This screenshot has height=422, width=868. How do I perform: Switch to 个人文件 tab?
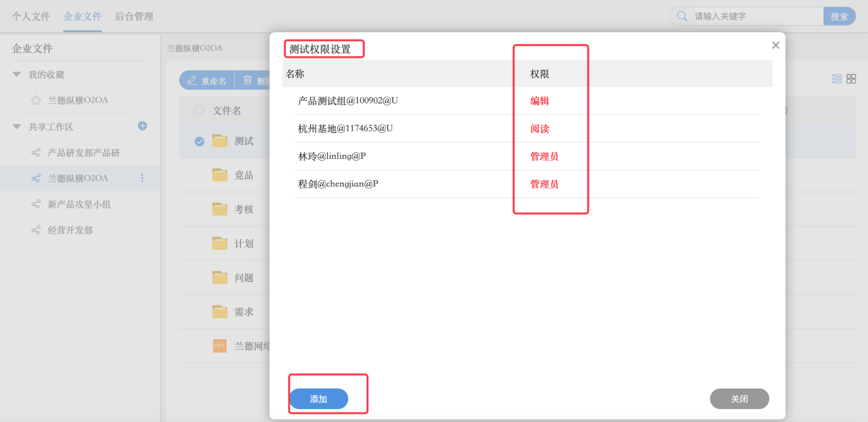click(31, 16)
